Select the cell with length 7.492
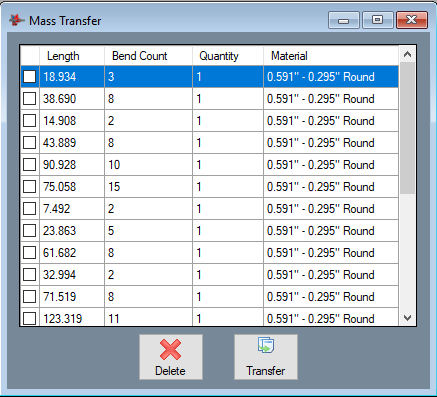This screenshot has width=437, height=397. coord(72,209)
